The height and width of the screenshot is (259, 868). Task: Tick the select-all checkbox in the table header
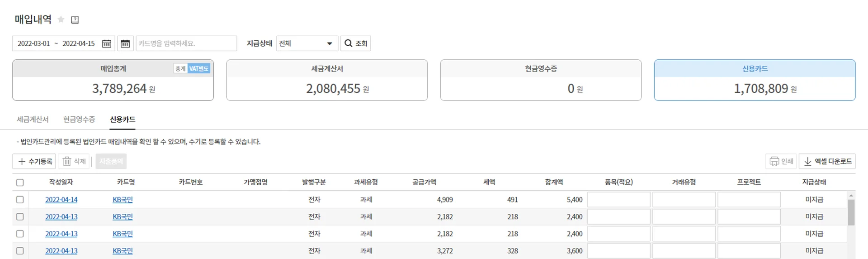[20, 182]
